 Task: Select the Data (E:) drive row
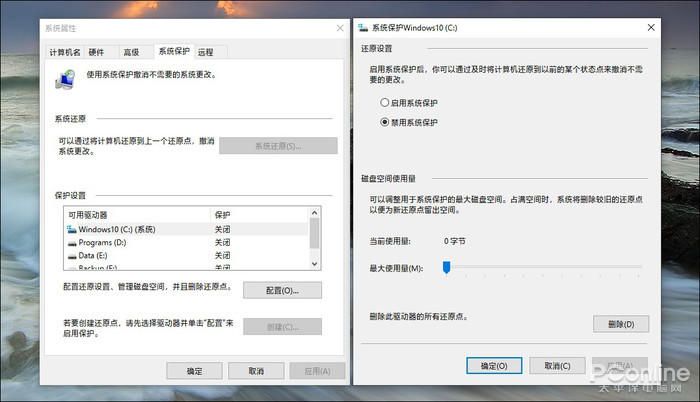[x=187, y=255]
